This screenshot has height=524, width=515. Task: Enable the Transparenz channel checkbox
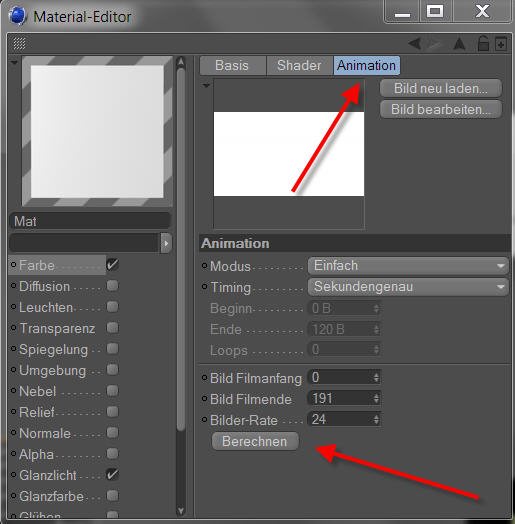coord(113,328)
